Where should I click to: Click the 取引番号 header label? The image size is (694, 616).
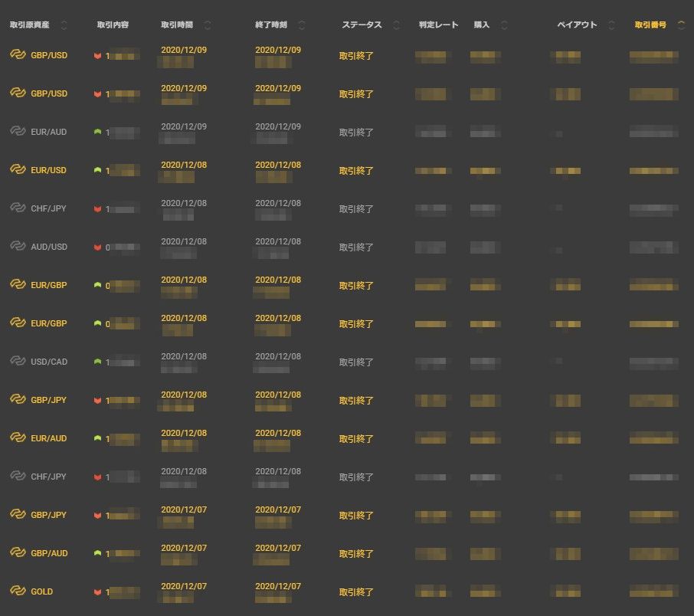pos(650,25)
